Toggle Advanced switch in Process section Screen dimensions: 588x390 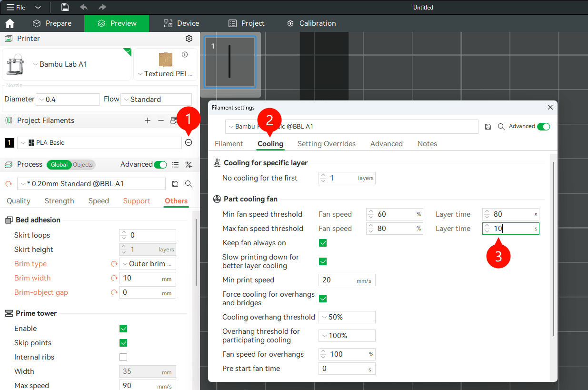(160, 164)
